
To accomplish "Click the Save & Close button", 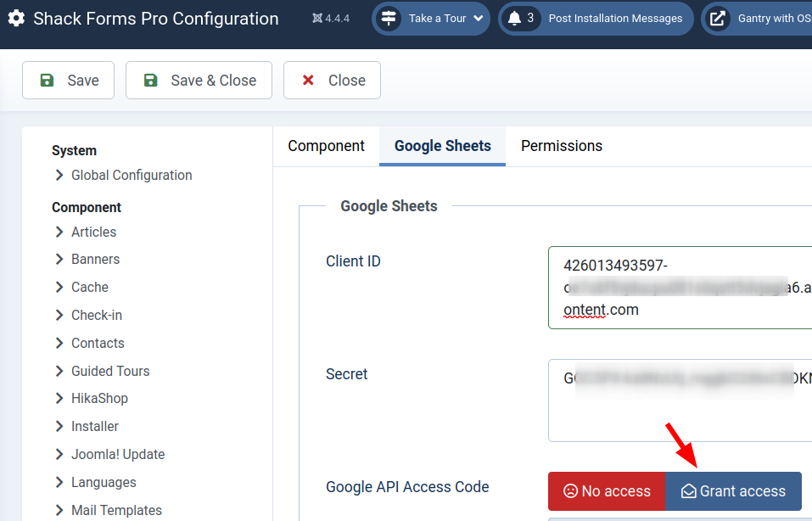I will (199, 81).
